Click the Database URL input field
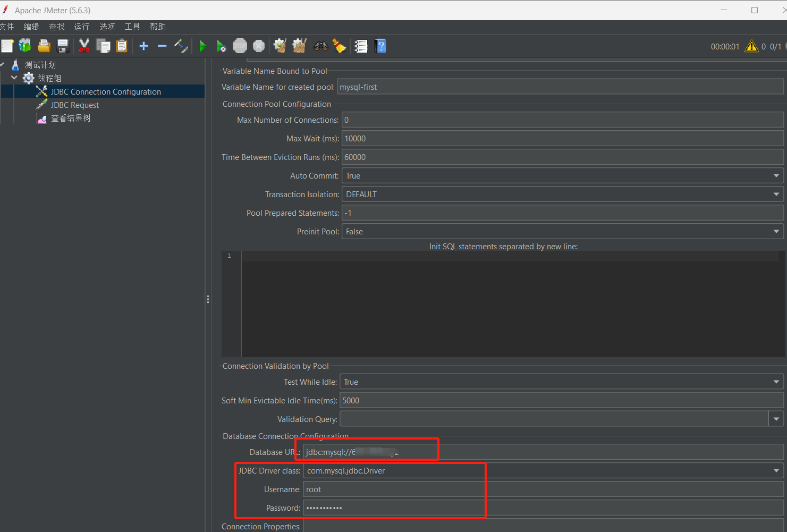This screenshot has height=532, width=787. pyautogui.click(x=543, y=452)
